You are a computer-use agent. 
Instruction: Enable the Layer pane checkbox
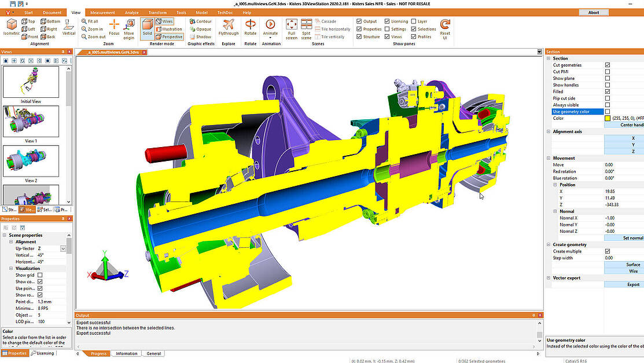click(414, 21)
